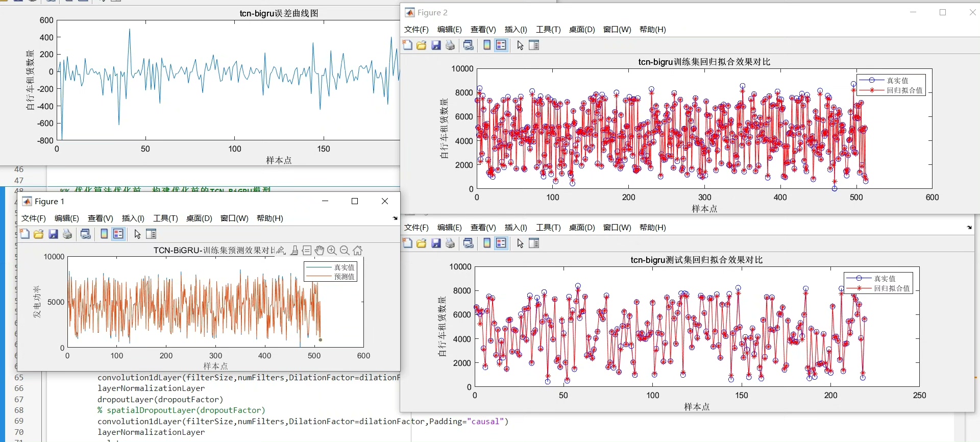This screenshot has height=442, width=980.
Task: Open 插入(I) menu in test-set figure window
Action: click(x=516, y=227)
